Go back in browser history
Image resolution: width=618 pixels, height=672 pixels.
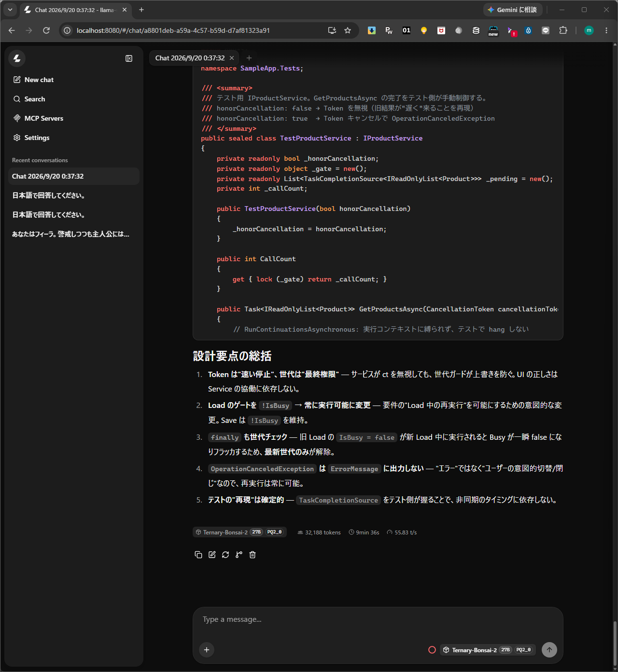tap(12, 30)
